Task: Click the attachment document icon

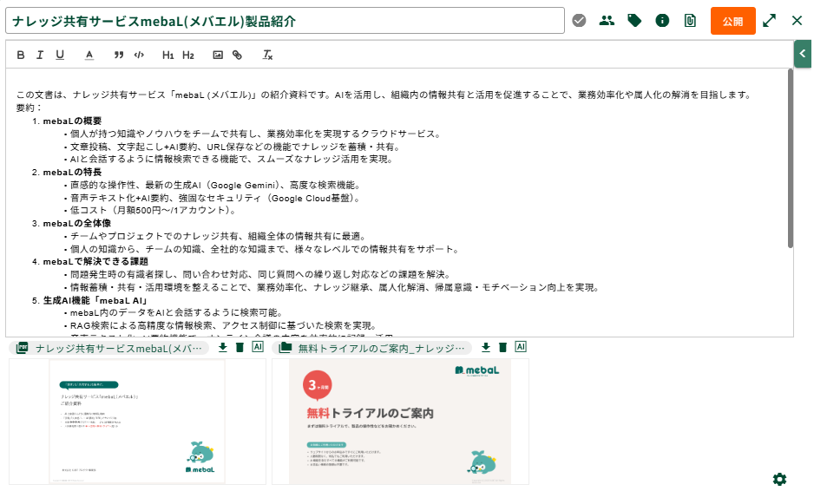Action: tap(690, 21)
